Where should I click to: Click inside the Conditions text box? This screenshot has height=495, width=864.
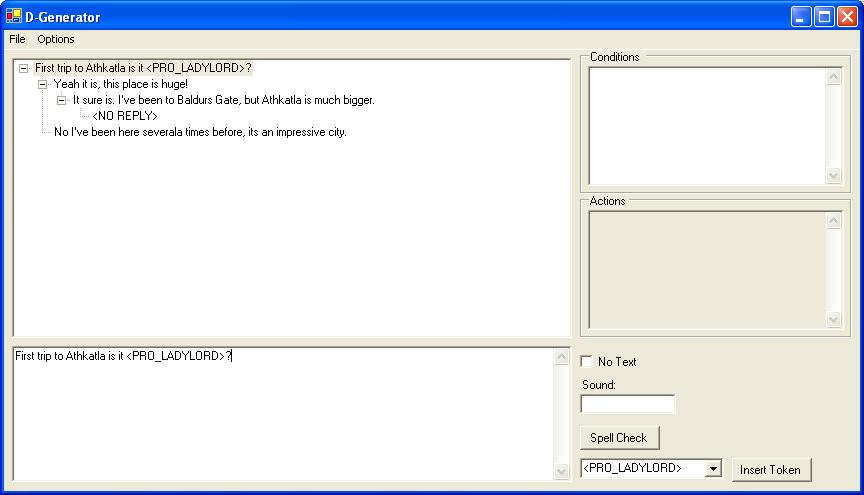coord(708,126)
